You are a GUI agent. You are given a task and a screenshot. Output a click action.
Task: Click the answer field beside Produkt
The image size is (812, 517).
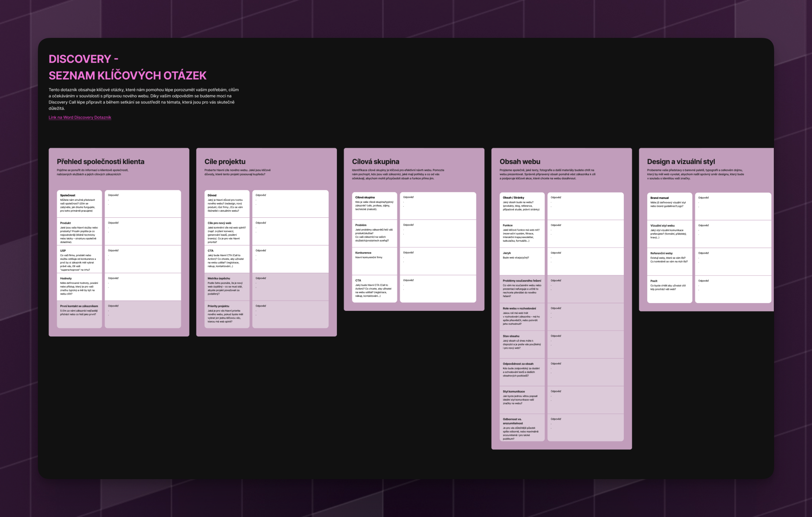(143, 232)
